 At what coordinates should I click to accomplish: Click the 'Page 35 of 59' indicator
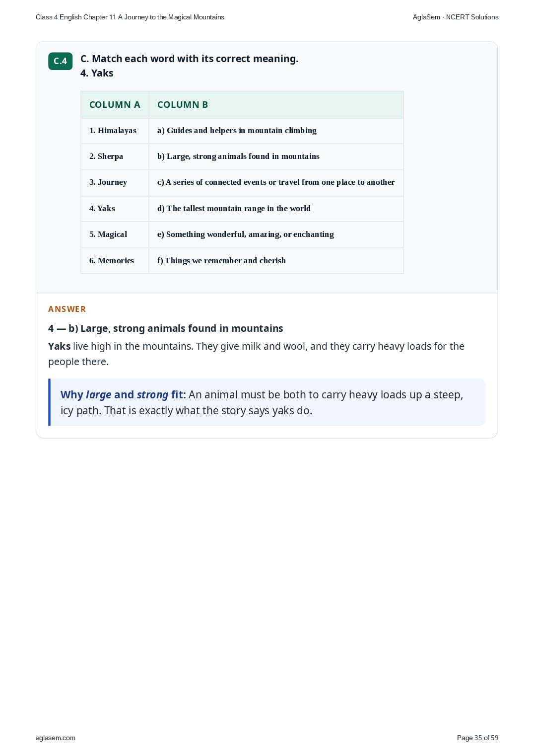coord(477,738)
